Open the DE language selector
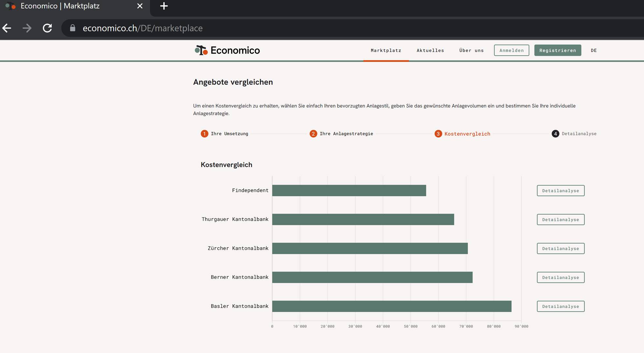This screenshot has height=353, width=644. [594, 50]
